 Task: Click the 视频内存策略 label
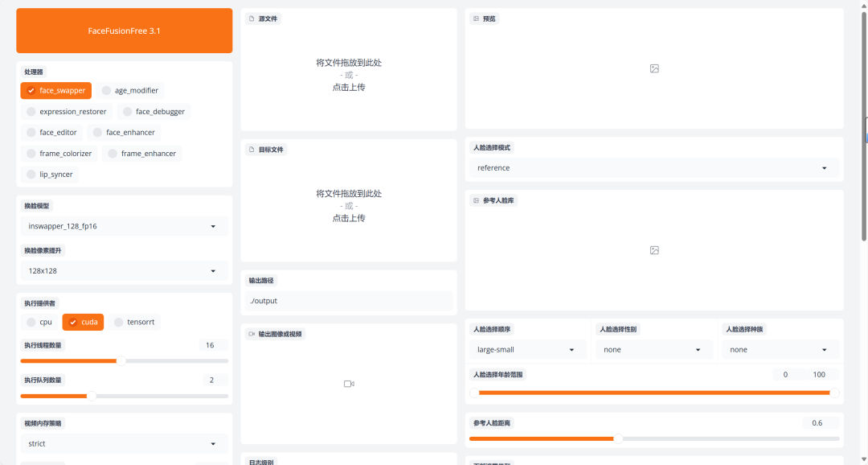pyautogui.click(x=43, y=423)
